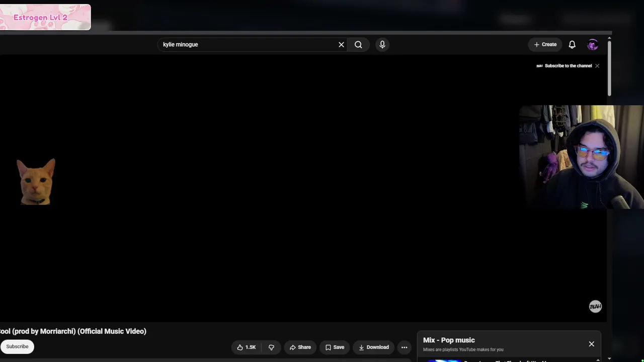The width and height of the screenshot is (644, 362).
Task: Share this video
Action: pos(300,347)
